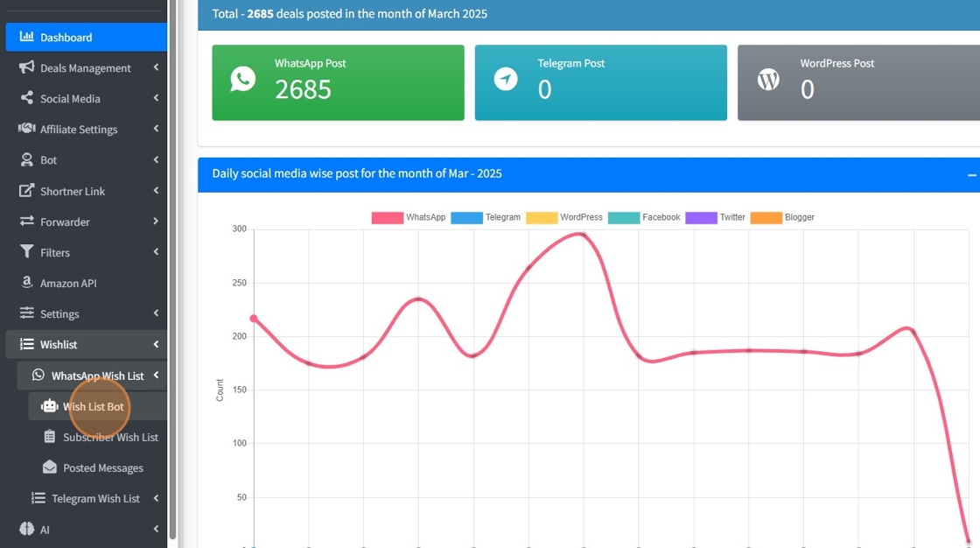Viewport: 980px width, 548px height.
Task: Click the WordPress Post count 0
Action: 807,88
